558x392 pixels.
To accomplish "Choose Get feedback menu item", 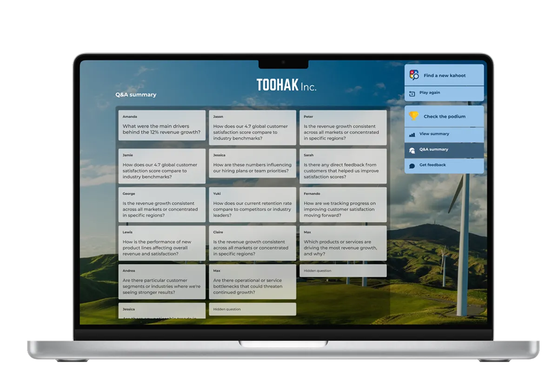I will coord(444,166).
